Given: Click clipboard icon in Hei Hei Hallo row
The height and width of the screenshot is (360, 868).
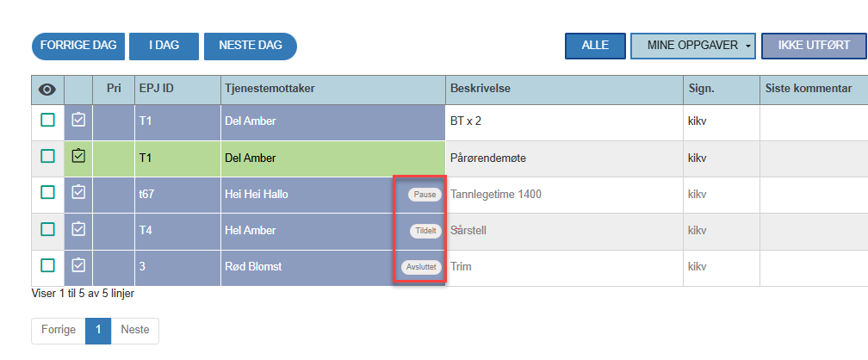Looking at the screenshot, I should click(78, 192).
